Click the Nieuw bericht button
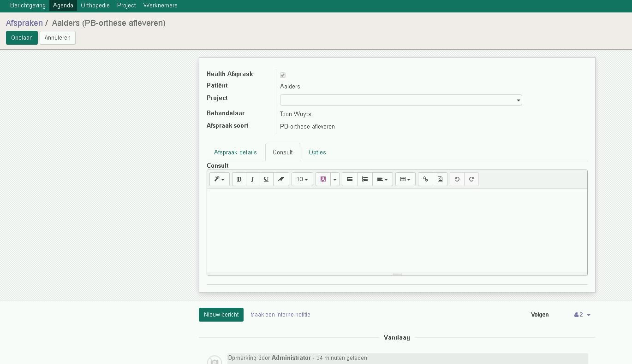 point(221,315)
